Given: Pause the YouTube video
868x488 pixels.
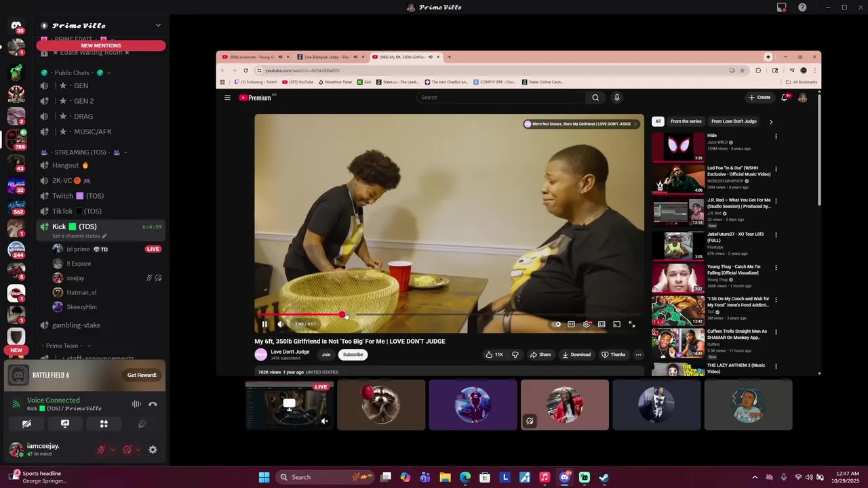Looking at the screenshot, I should click(x=264, y=324).
